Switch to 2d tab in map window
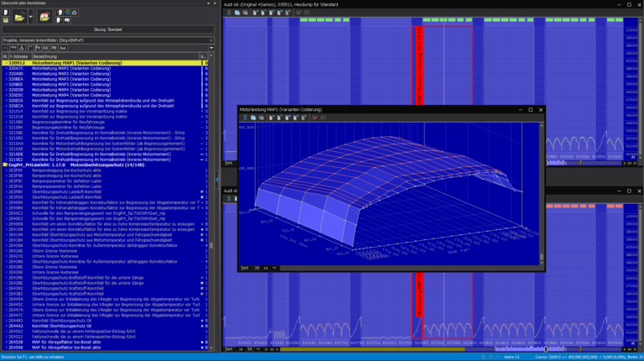Viewport: 644px width, 361px height. (255, 267)
